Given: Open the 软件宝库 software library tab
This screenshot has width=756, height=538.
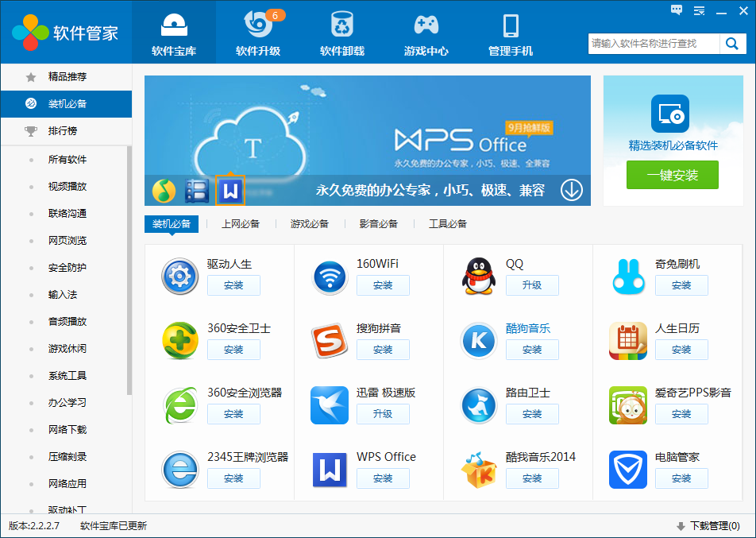Looking at the screenshot, I should (174, 33).
